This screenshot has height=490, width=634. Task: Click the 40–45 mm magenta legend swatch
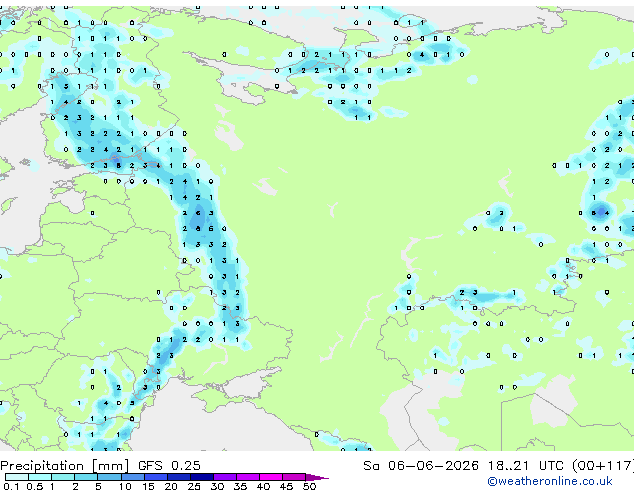(x=271, y=477)
